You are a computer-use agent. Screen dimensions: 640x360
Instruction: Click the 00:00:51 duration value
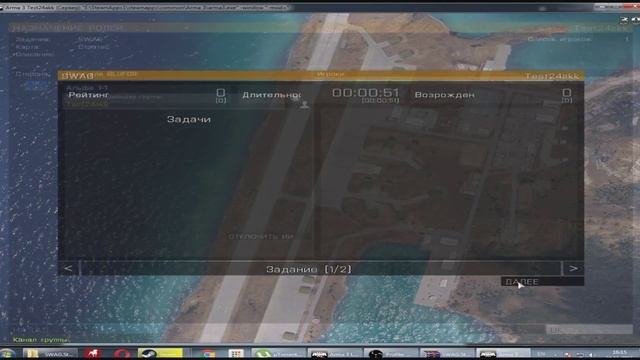[365, 93]
